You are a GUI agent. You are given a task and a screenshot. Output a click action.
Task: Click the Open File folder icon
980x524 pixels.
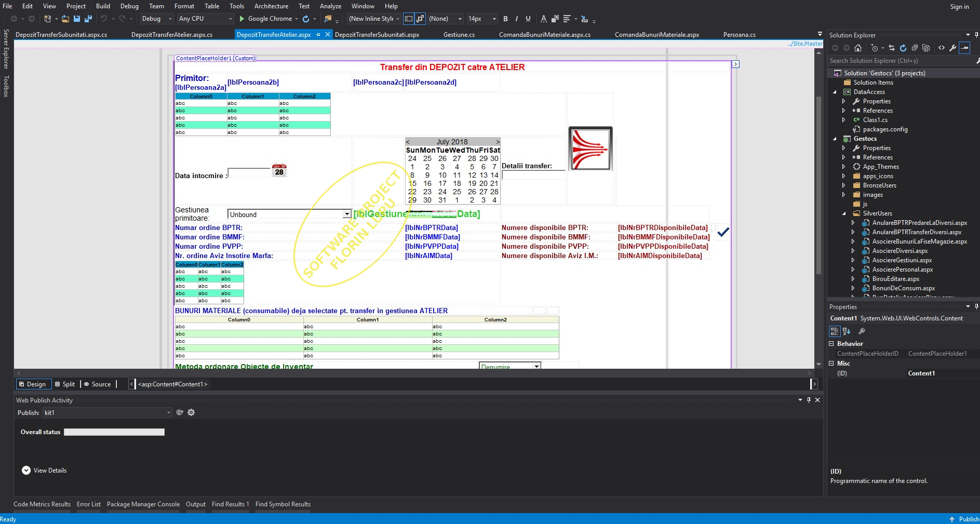[x=65, y=19]
